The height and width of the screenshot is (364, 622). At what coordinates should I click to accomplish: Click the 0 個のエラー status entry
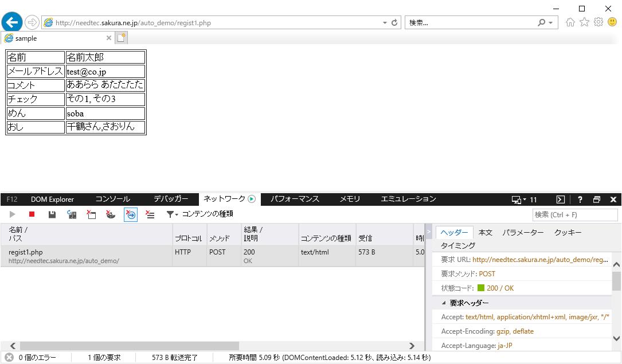tap(32, 358)
